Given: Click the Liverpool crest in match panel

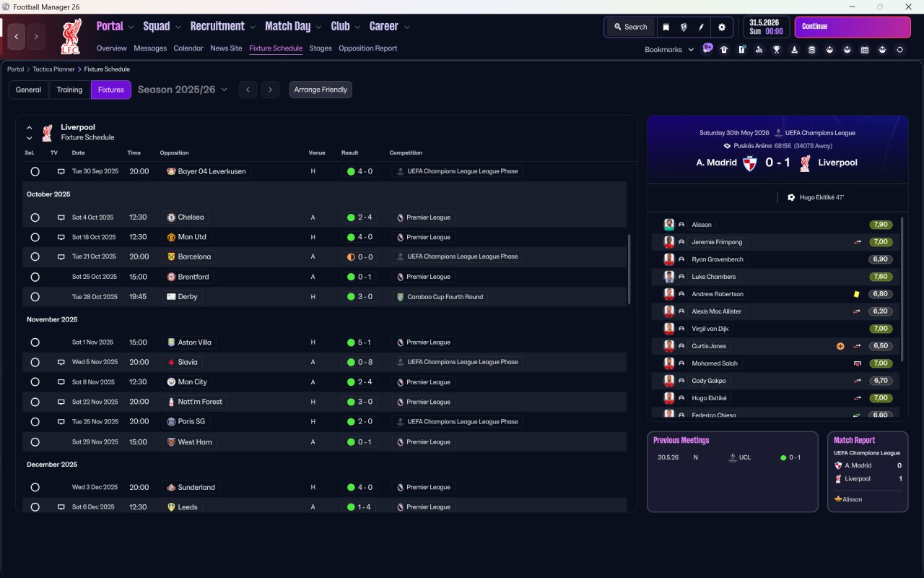Looking at the screenshot, I should pos(805,163).
